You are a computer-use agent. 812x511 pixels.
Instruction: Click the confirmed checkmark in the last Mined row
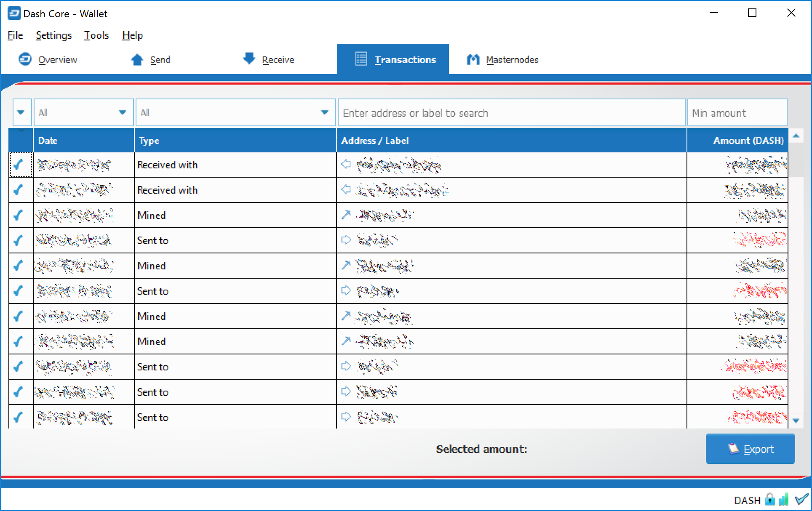click(x=18, y=341)
